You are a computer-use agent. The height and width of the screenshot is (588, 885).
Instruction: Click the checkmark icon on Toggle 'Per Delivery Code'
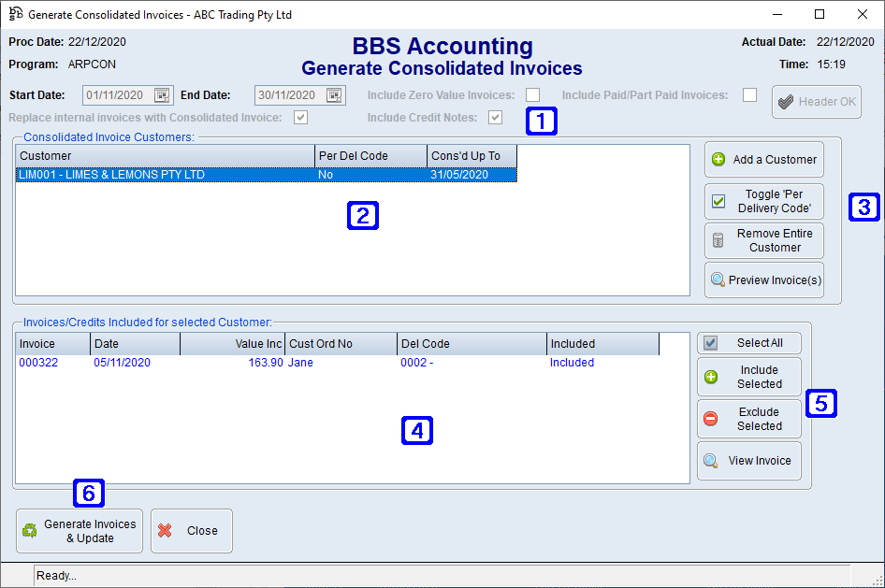pyautogui.click(x=717, y=199)
